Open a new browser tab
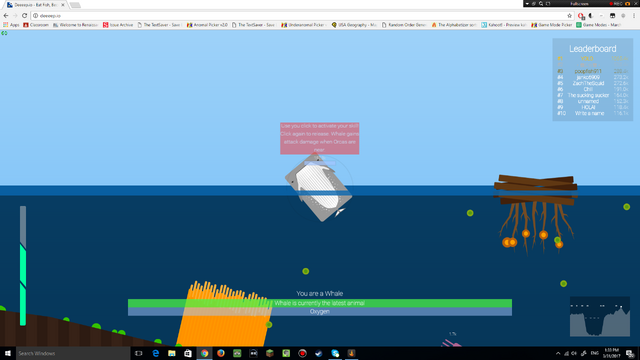Screen dimensions: 640x360 point(75,5)
